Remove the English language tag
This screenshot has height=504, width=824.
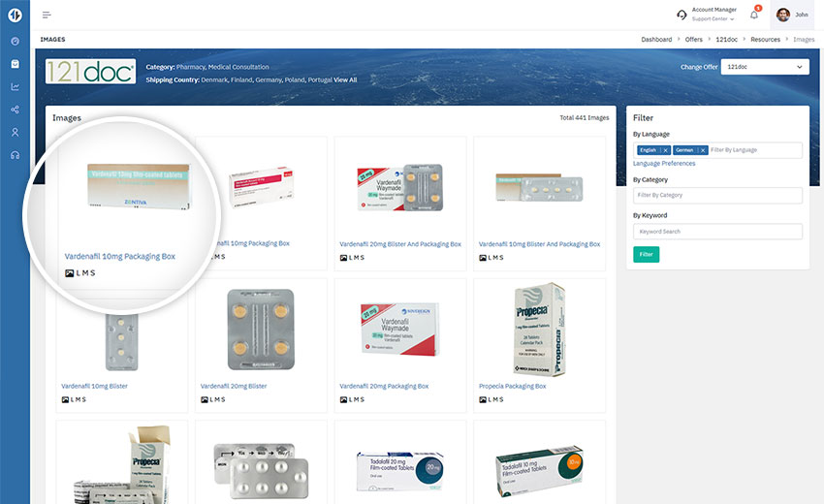coord(665,150)
